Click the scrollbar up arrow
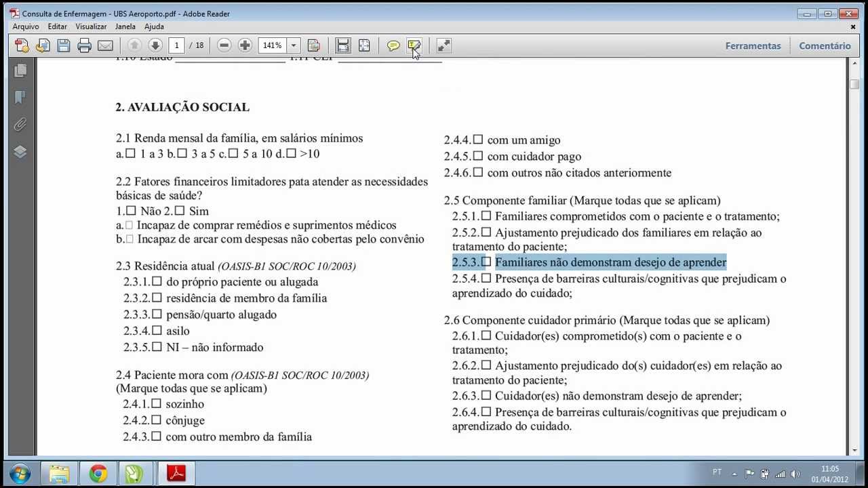The width and height of the screenshot is (868, 488). tap(854, 64)
